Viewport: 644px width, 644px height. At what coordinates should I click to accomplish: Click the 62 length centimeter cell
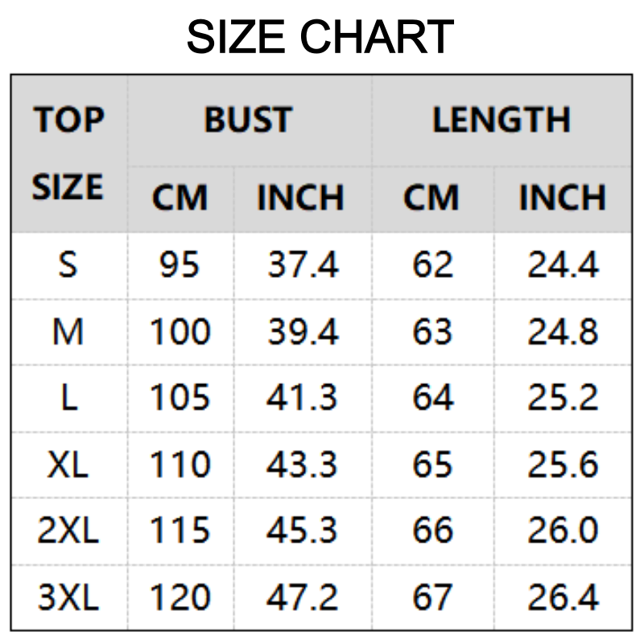(x=432, y=264)
